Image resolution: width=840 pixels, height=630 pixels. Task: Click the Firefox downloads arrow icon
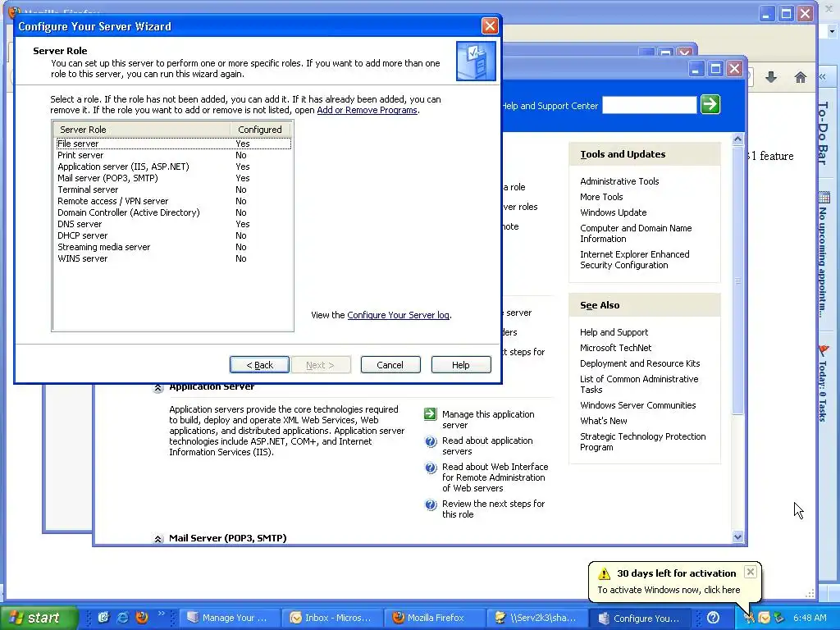pyautogui.click(x=771, y=77)
